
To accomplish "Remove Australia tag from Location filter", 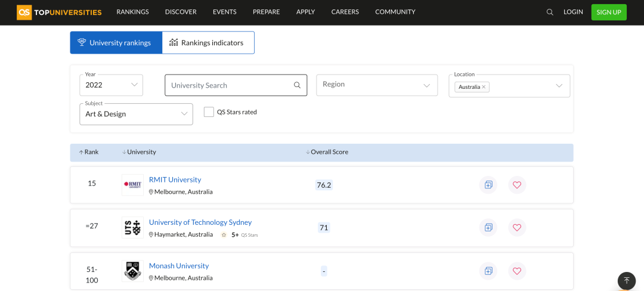I will pos(484,87).
